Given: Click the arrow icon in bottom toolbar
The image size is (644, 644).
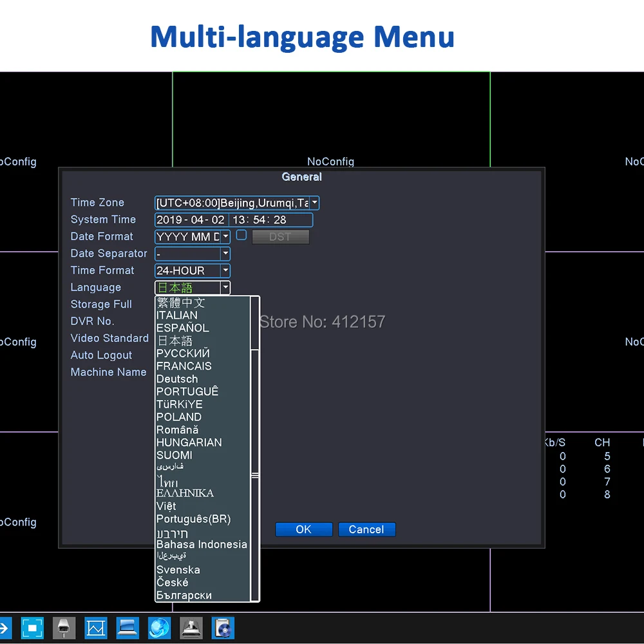Looking at the screenshot, I should pos(5,627).
